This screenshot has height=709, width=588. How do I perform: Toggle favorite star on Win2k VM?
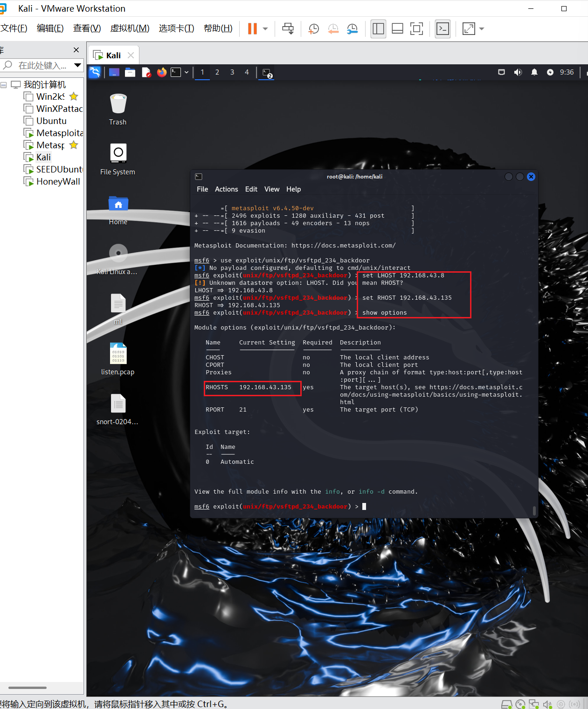74,96
